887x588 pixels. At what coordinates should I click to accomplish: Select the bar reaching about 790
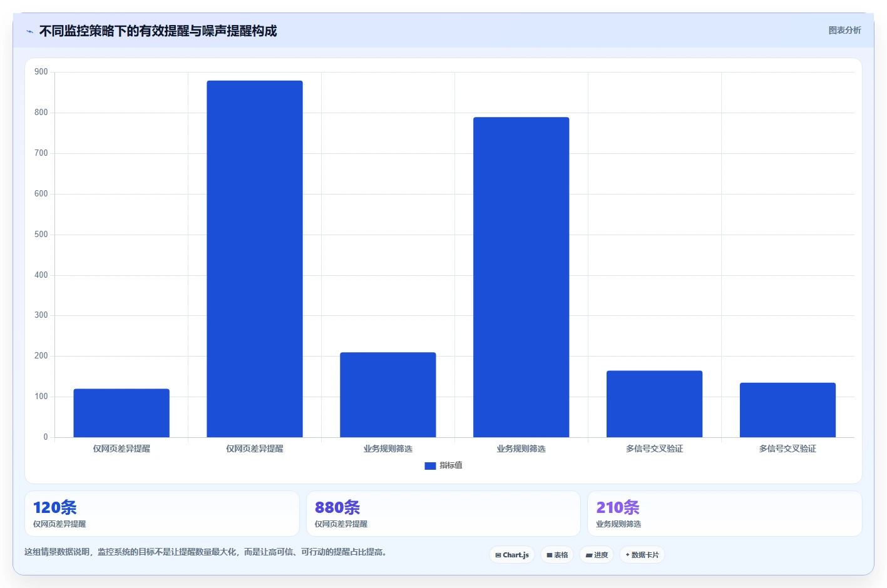[521, 277]
